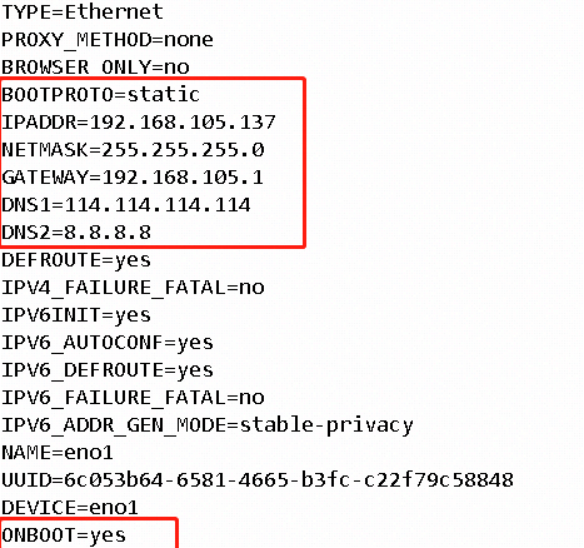Screen dimensions: 584x548
Task: Click the IPV6_ADDR_GEN_MODE=stable-privacy line
Action: pos(207,426)
